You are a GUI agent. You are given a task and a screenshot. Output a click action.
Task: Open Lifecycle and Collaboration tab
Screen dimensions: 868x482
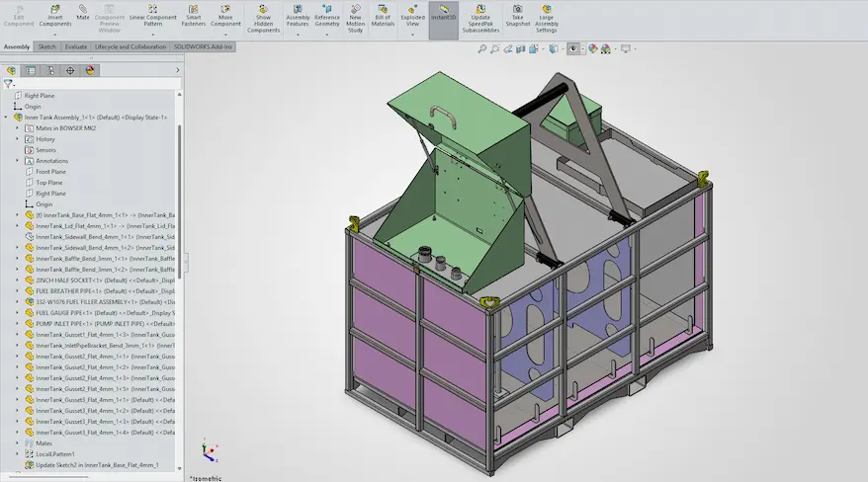(130, 47)
